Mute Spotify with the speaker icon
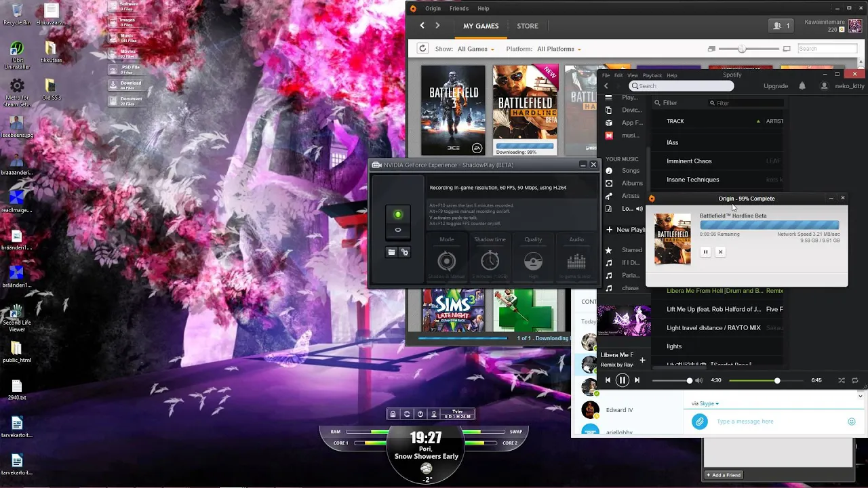The height and width of the screenshot is (488, 868). click(x=698, y=380)
